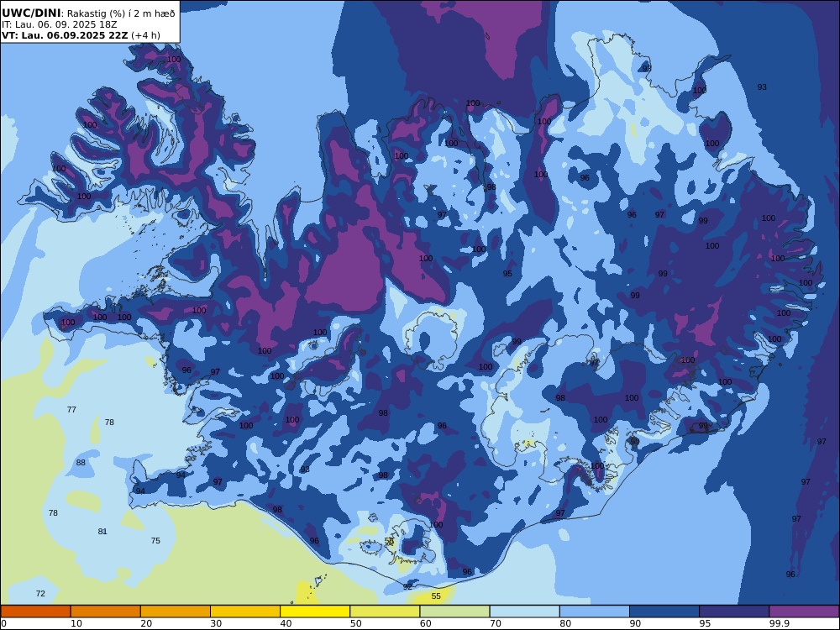Screen dimensions: 840x630
Task: Select the '81' humidity value on the map
Action: click(102, 532)
